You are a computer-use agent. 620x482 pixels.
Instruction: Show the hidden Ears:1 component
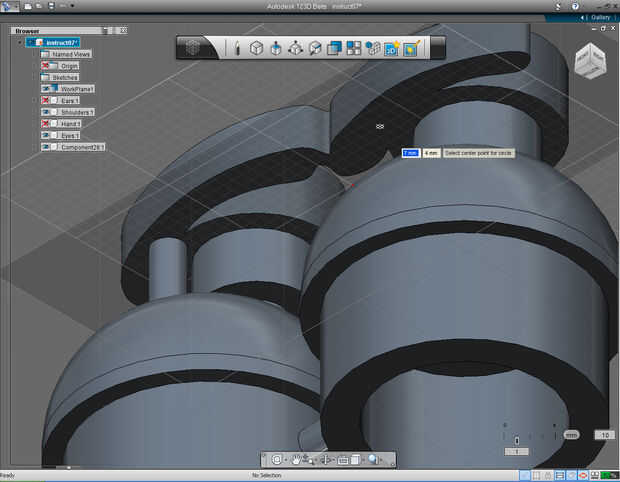[x=46, y=100]
